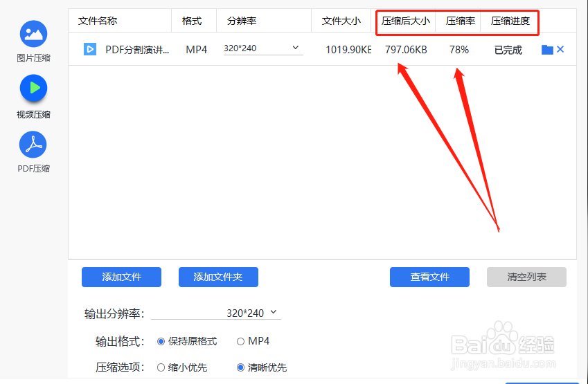
Task: Click the 797.06KB compressed size value
Action: (x=406, y=49)
